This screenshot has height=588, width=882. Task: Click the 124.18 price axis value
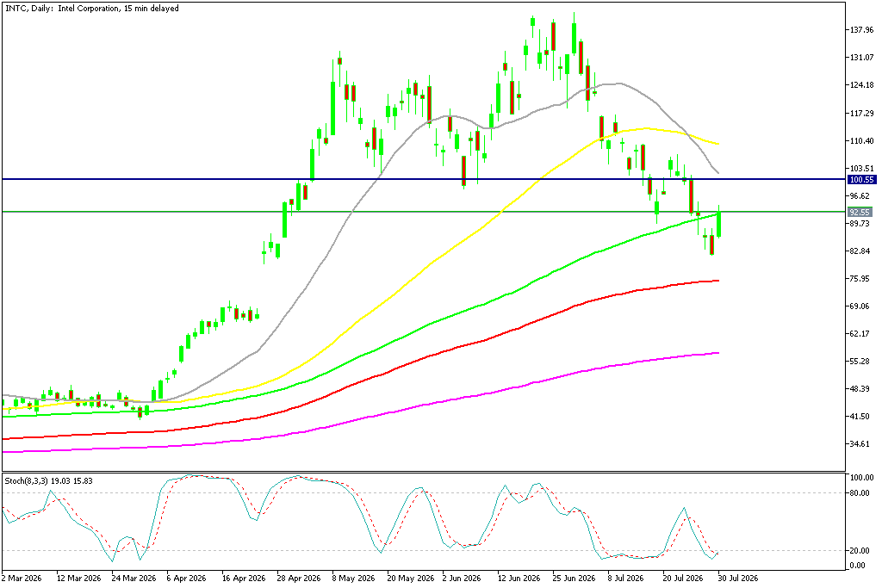point(861,85)
